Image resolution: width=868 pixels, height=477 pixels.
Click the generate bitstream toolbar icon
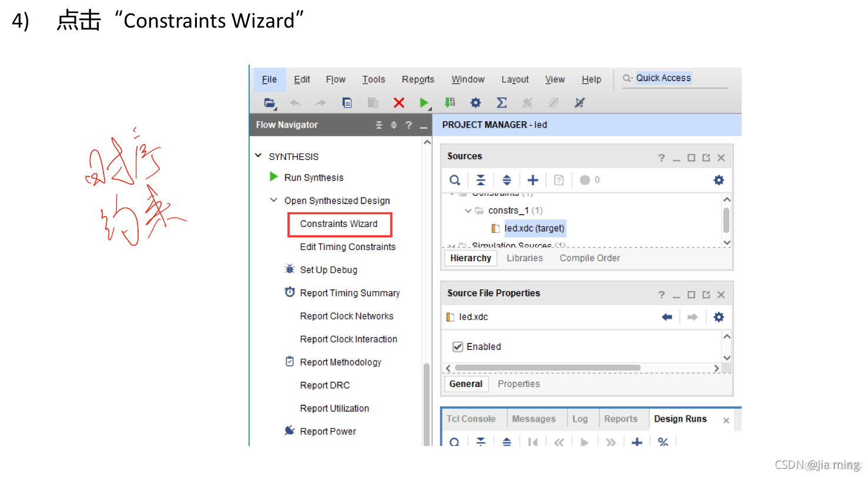click(450, 102)
